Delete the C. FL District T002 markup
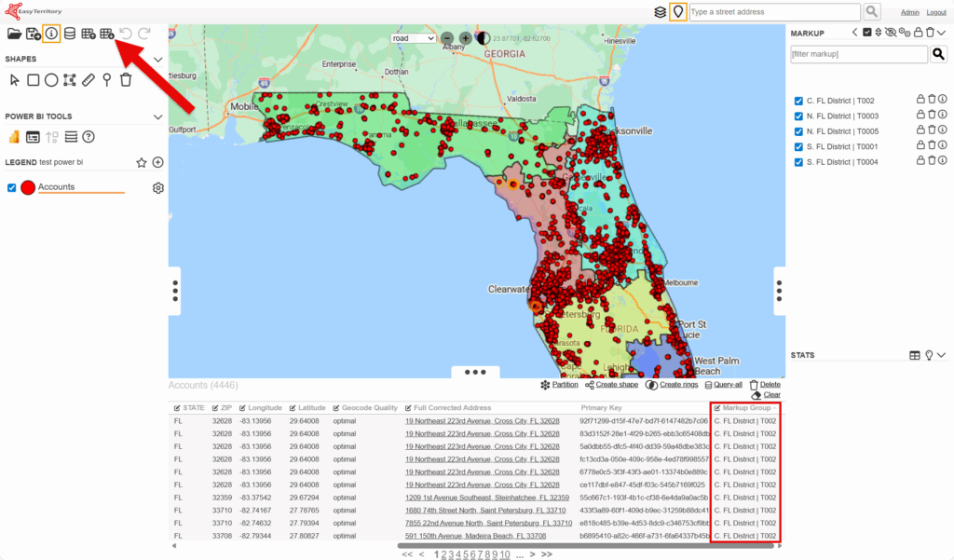The image size is (954, 560). pos(931,100)
